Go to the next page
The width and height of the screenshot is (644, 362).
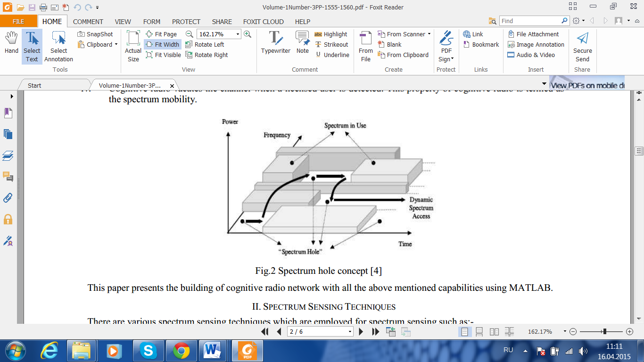361,332
